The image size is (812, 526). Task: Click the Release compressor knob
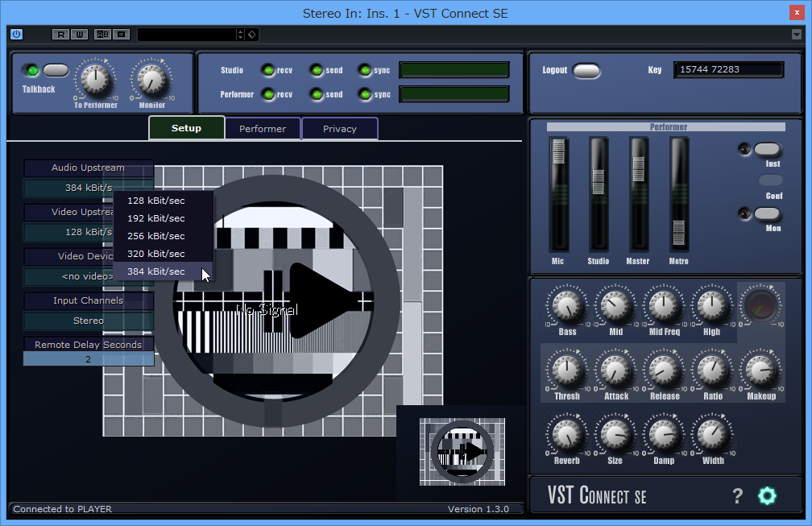tap(664, 371)
